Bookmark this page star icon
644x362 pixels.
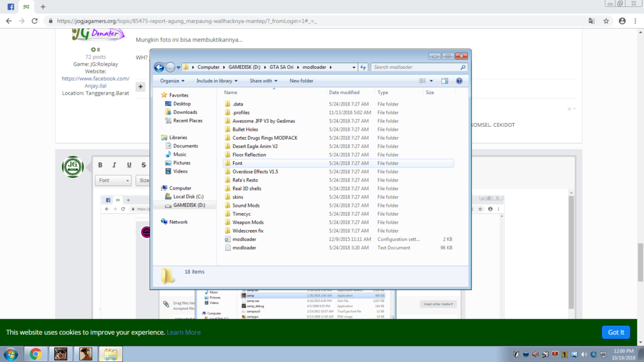(606, 21)
